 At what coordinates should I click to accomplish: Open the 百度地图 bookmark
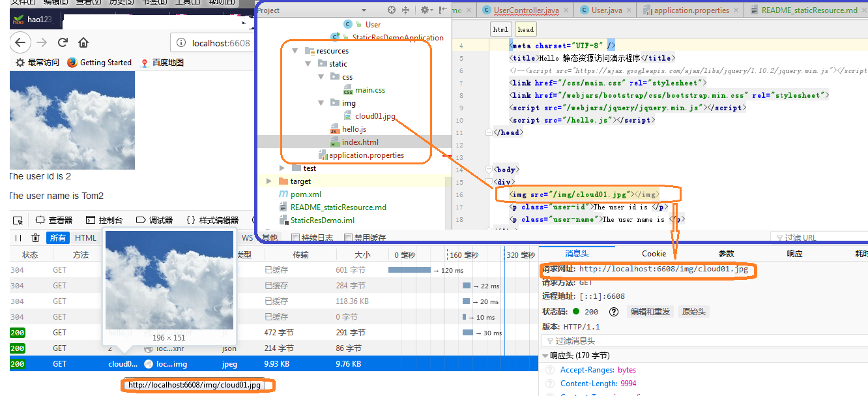pos(162,63)
